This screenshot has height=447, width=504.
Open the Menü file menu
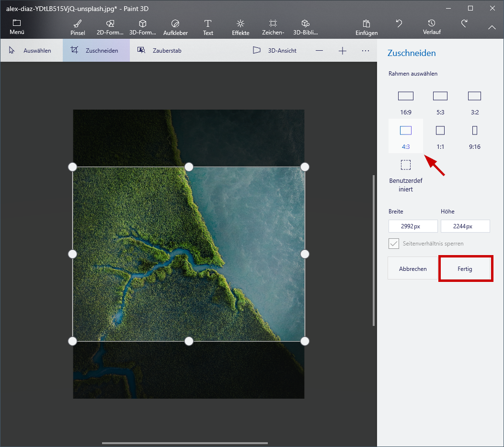(17, 27)
